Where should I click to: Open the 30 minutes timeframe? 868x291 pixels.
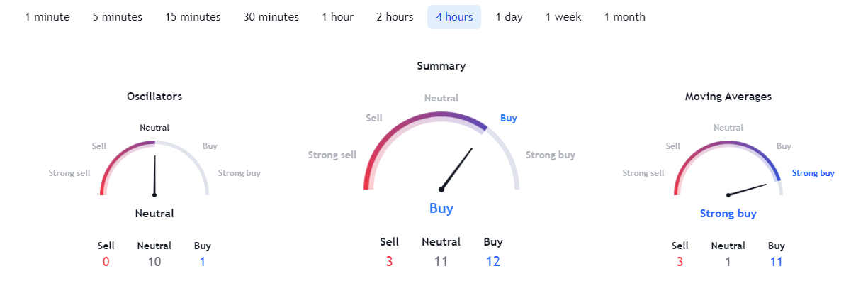271,17
